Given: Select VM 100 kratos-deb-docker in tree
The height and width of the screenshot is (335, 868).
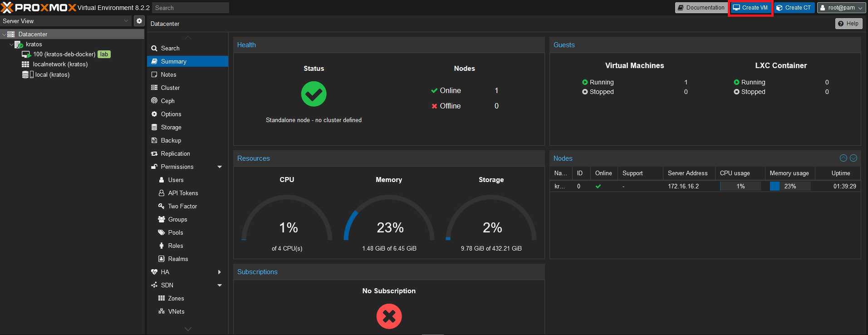Looking at the screenshot, I should pyautogui.click(x=73, y=54).
